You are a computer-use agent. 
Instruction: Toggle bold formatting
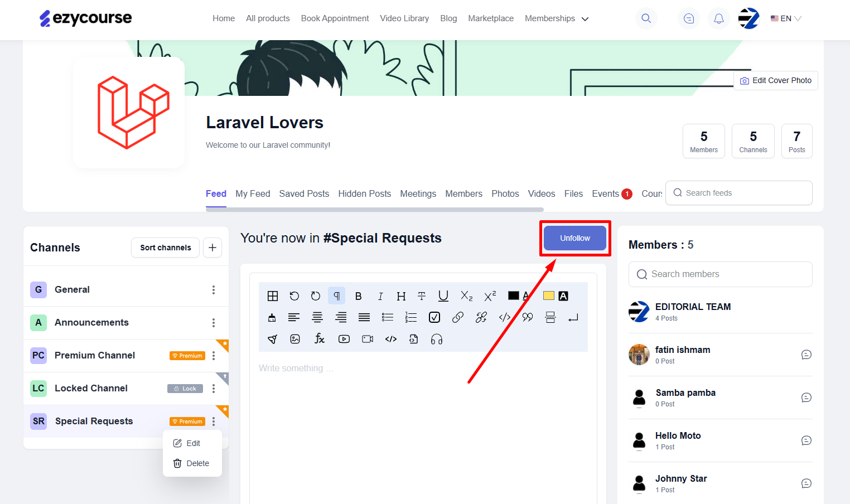point(359,296)
